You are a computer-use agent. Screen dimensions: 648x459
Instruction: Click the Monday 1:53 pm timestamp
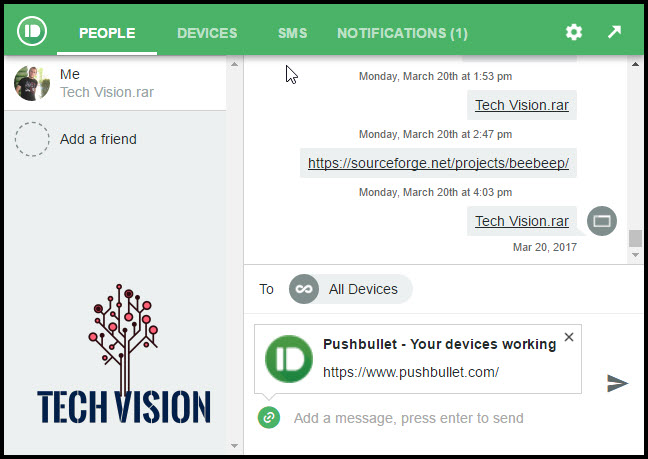[x=435, y=76]
